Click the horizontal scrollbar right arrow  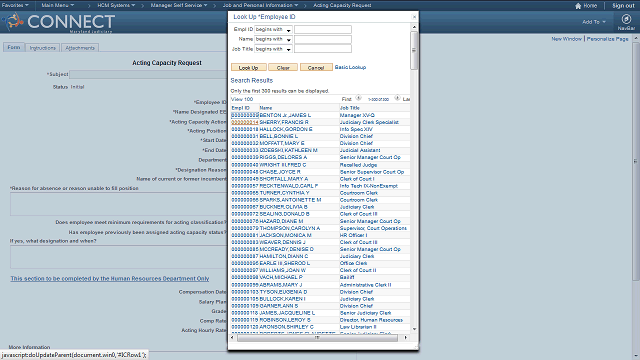coord(405,338)
